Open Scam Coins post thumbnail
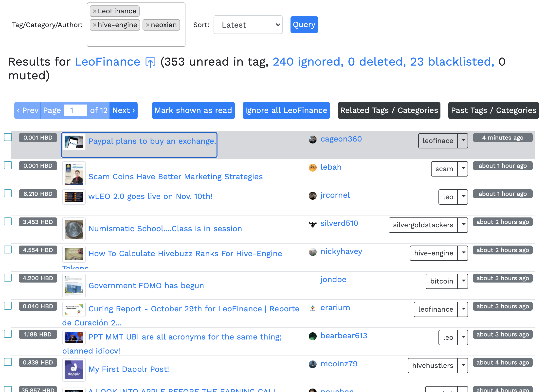The height and width of the screenshot is (392, 545). [x=74, y=174]
